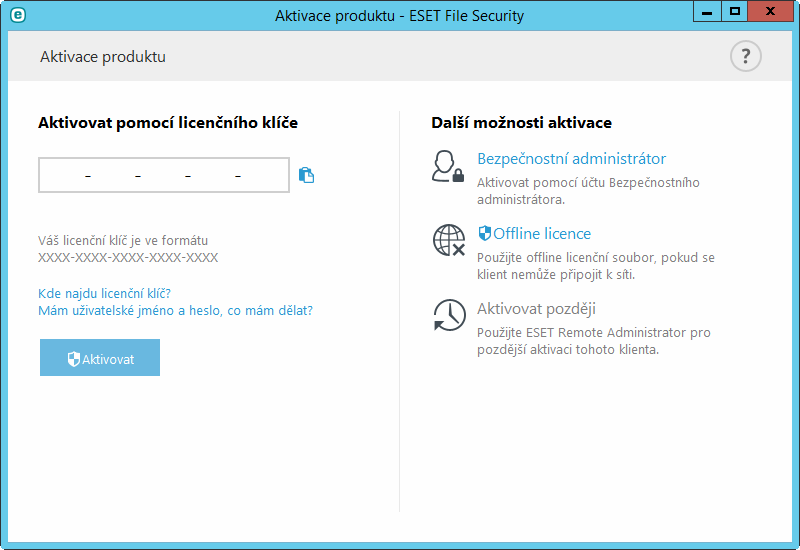Click the Aktivovat později clock icon

tap(449, 315)
